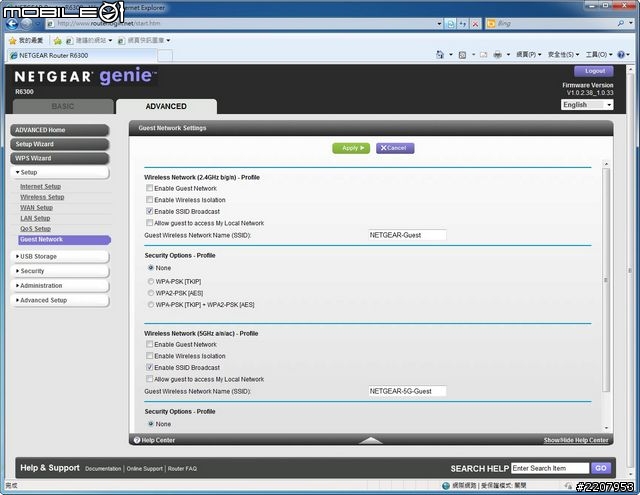Open Internet Setup link
640x495 pixels.
click(40, 186)
